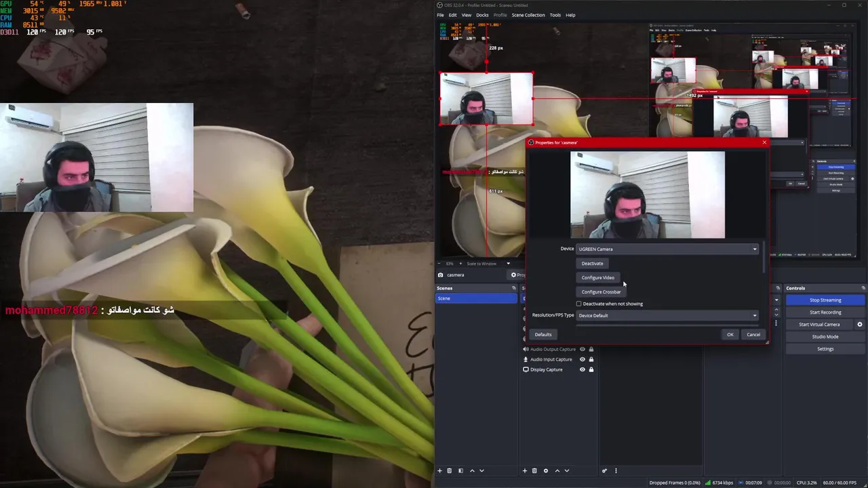Click the OBS logo in title bar
This screenshot has width=868, height=488.
[439, 5]
